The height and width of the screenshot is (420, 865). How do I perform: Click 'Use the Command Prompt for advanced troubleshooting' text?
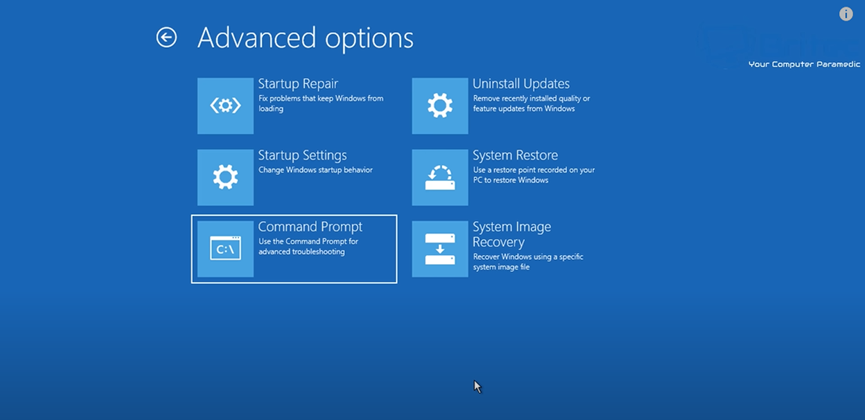[309, 247]
